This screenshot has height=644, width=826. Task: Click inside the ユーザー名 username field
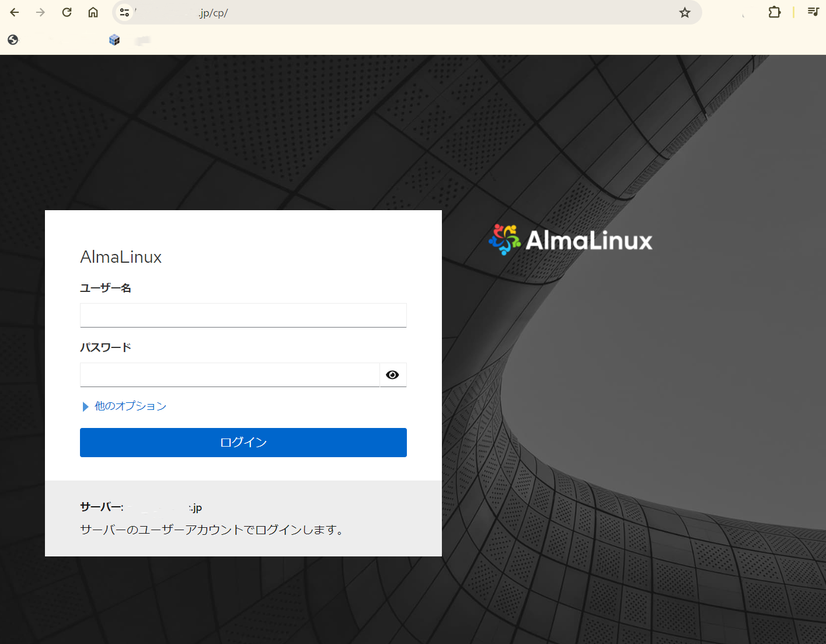tap(243, 315)
